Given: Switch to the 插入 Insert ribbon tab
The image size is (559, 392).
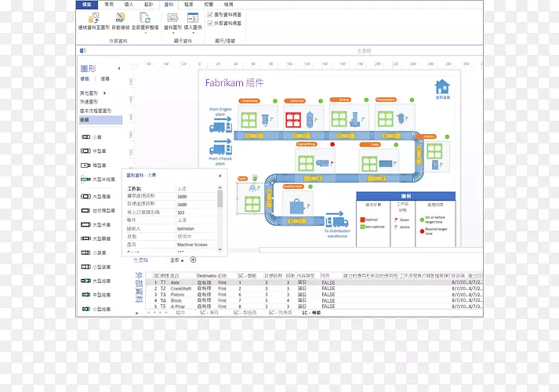Looking at the screenshot, I should pyautogui.click(x=129, y=4).
